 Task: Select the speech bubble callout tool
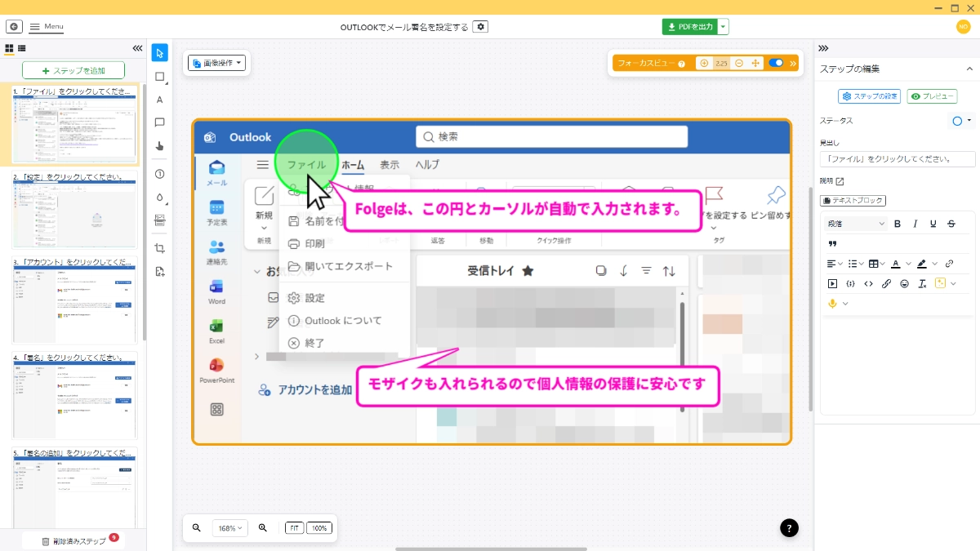[x=160, y=122]
